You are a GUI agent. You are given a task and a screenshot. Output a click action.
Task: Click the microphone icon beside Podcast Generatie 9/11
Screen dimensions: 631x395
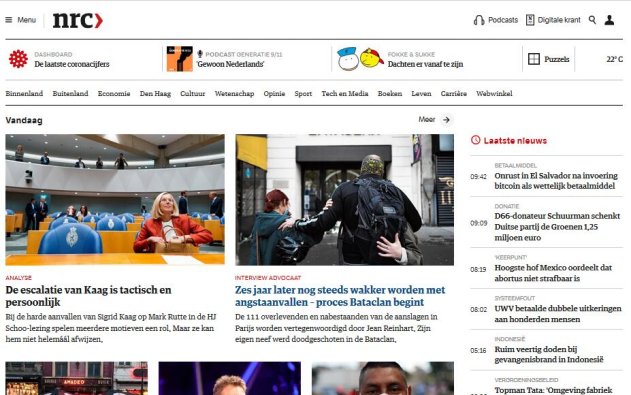(x=200, y=54)
